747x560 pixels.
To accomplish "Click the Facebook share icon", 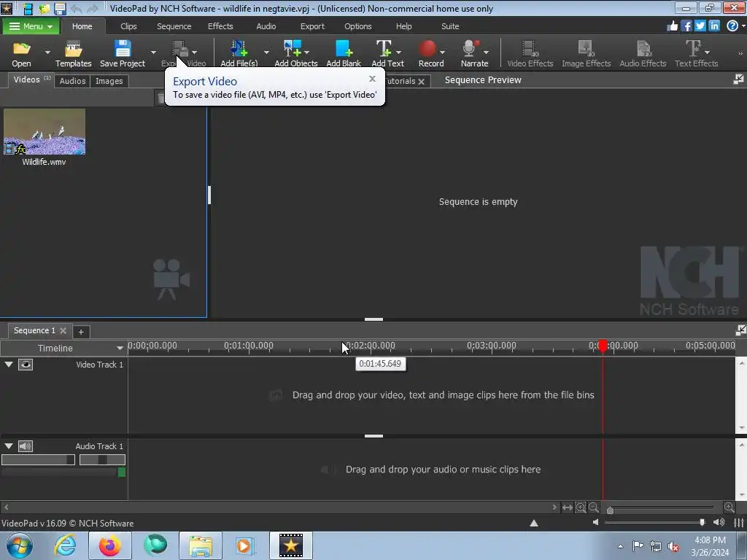I will point(686,26).
